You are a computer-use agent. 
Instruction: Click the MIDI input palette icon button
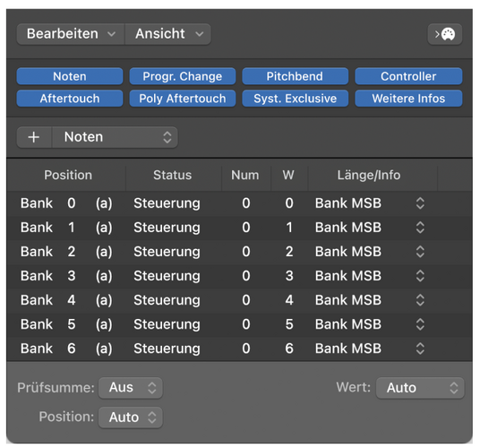click(444, 34)
